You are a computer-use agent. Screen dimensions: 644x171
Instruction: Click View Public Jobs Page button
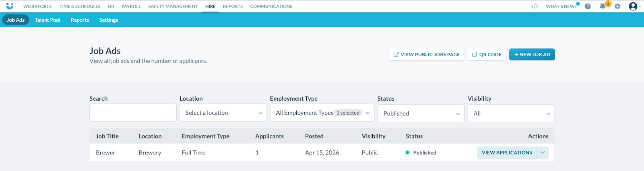click(427, 54)
